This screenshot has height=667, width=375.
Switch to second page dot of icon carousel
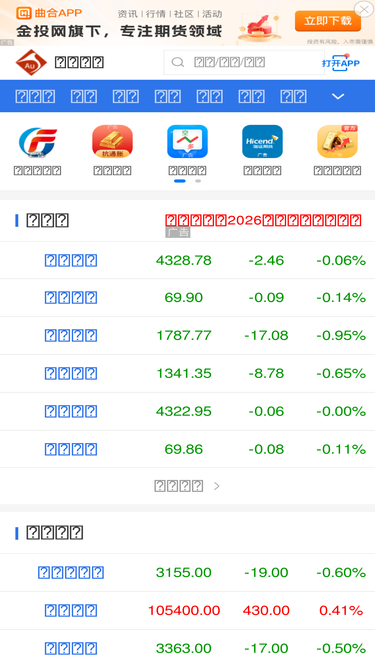click(x=198, y=181)
